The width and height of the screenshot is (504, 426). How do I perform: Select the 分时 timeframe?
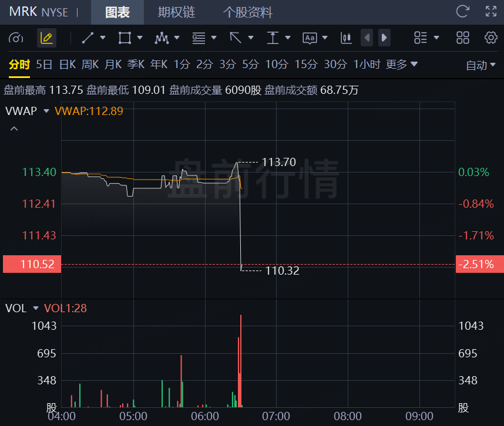pyautogui.click(x=19, y=65)
